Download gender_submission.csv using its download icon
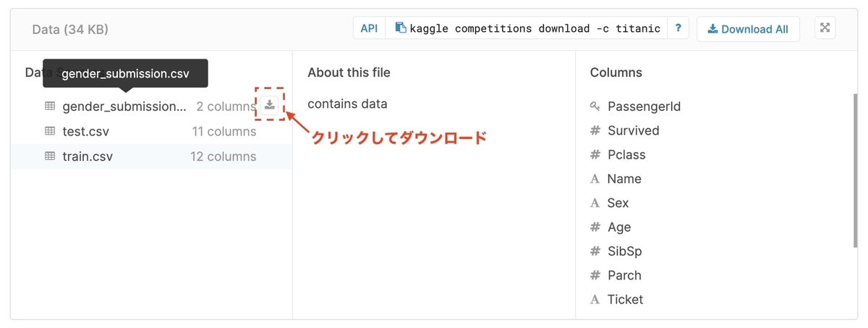868x328 pixels. 270,106
